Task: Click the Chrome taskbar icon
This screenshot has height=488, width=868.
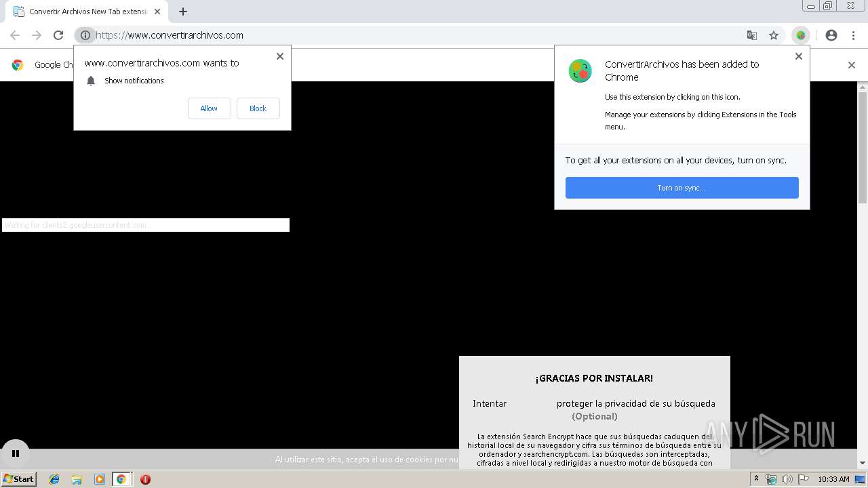Action: (x=121, y=479)
